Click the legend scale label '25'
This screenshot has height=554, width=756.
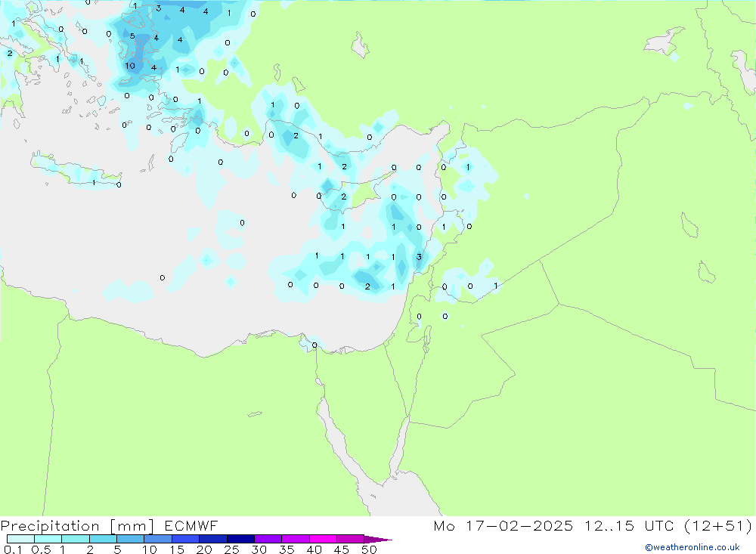[232, 549]
